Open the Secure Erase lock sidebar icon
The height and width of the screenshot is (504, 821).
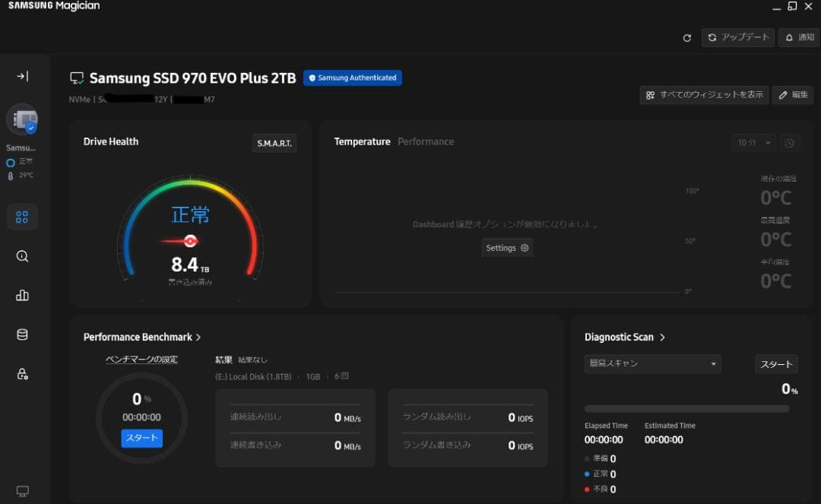(22, 374)
